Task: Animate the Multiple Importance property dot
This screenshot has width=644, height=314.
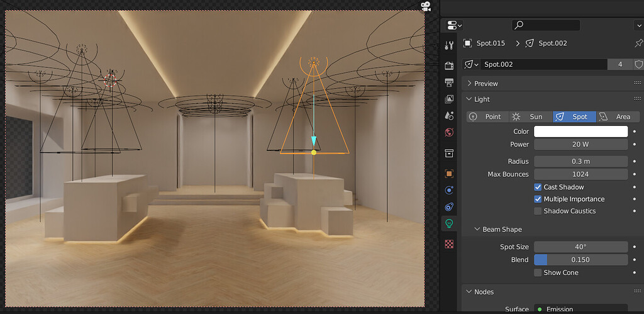Action: click(635, 199)
